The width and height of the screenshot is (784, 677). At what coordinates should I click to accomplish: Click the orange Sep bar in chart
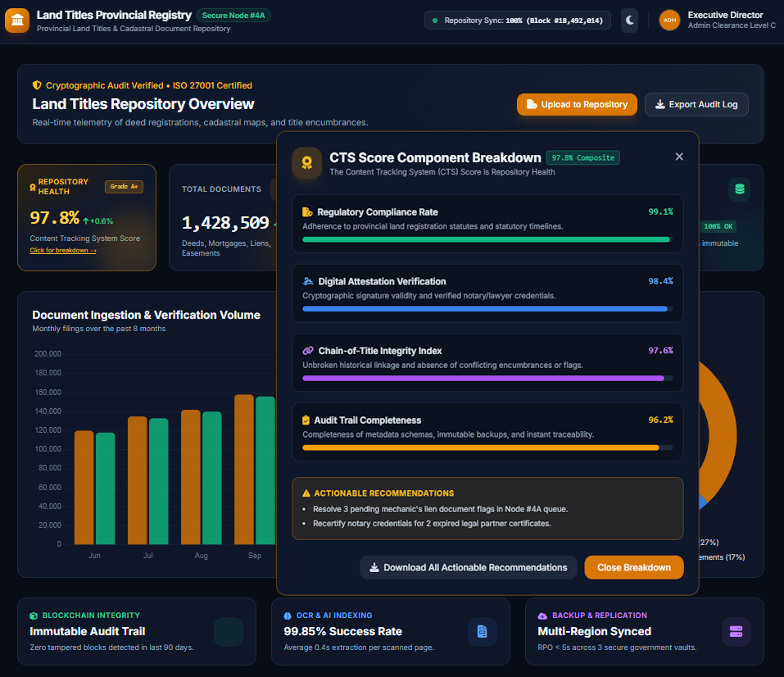coord(244,470)
